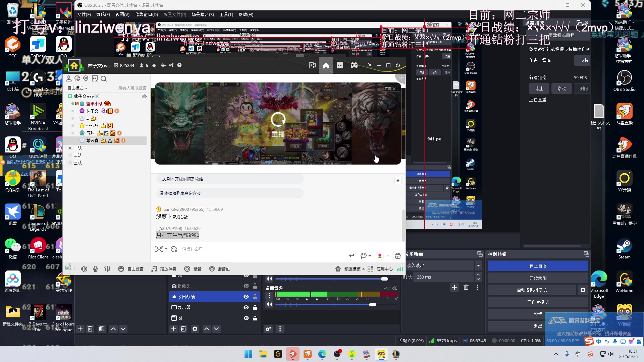Expand the 频道模板 template menu
Image resolution: width=644 pixels, height=362 pixels.
click(350, 269)
